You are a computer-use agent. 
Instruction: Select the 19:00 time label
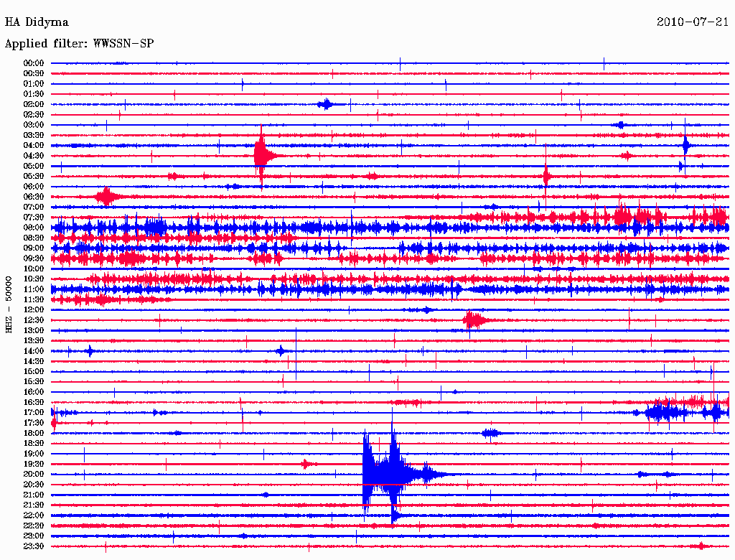tap(33, 454)
